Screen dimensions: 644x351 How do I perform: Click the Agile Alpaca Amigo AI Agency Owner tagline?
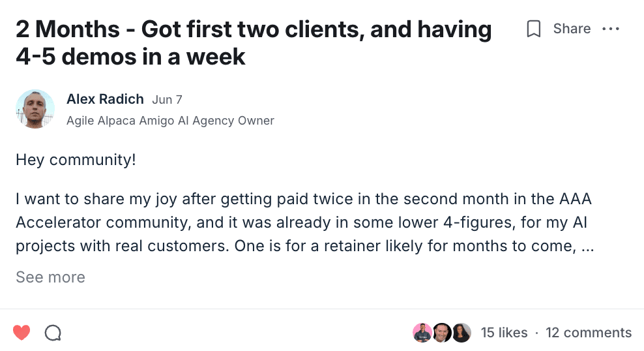click(x=170, y=121)
